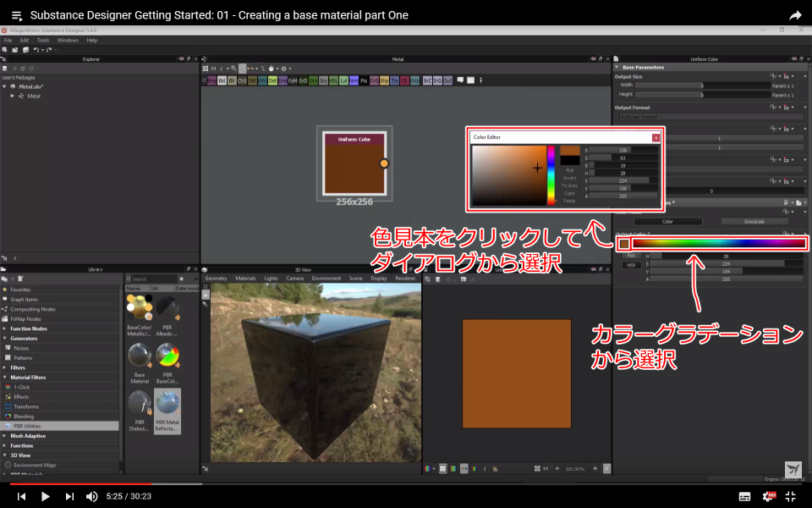Add a Transform node via the Trs icon
The height and width of the screenshot is (508, 812).
(x=395, y=81)
